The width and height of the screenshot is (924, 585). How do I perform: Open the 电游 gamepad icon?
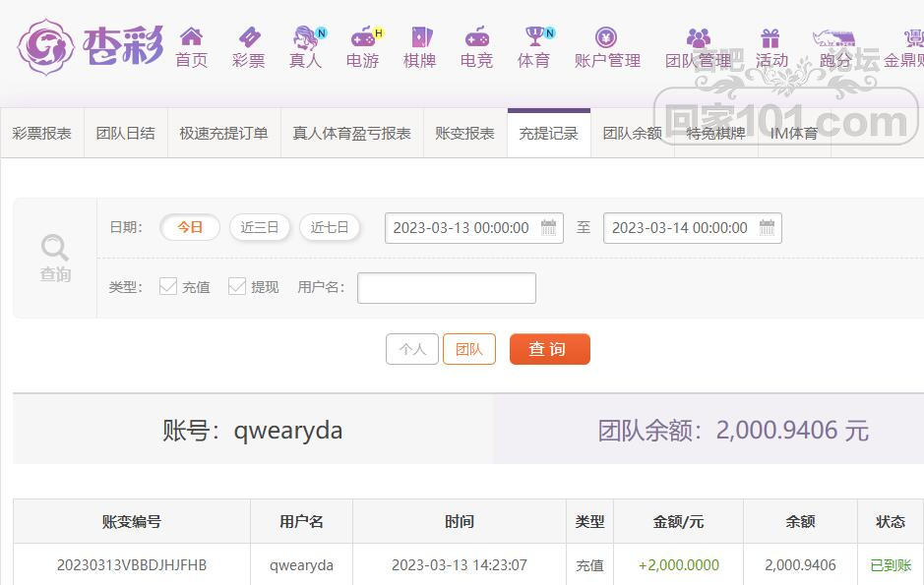[x=362, y=37]
